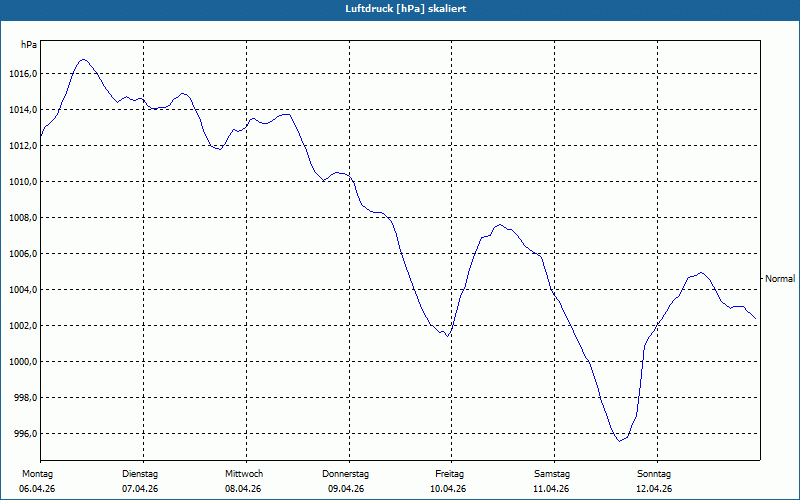Click the 996,0 y-axis label
800x500 pixels.
tap(25, 434)
